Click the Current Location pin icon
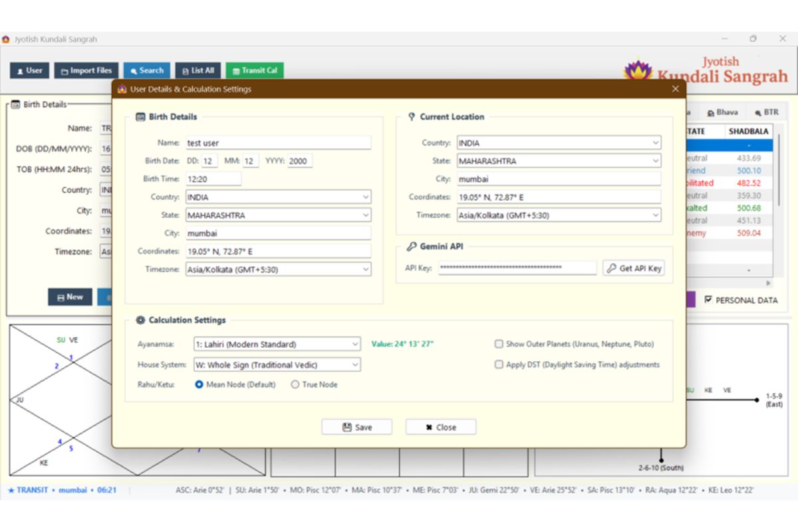The width and height of the screenshot is (798, 532). 412,116
